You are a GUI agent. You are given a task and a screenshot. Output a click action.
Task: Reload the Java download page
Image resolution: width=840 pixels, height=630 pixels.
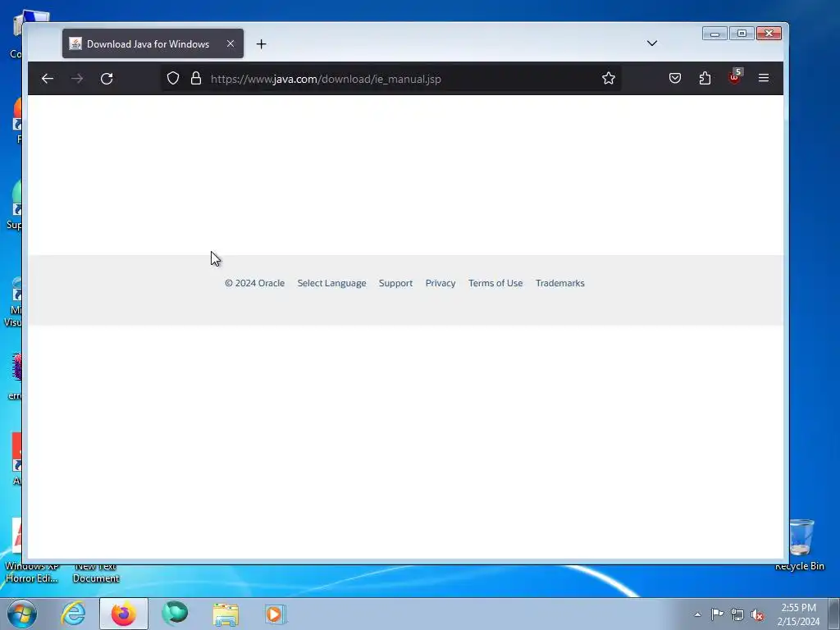(x=107, y=79)
